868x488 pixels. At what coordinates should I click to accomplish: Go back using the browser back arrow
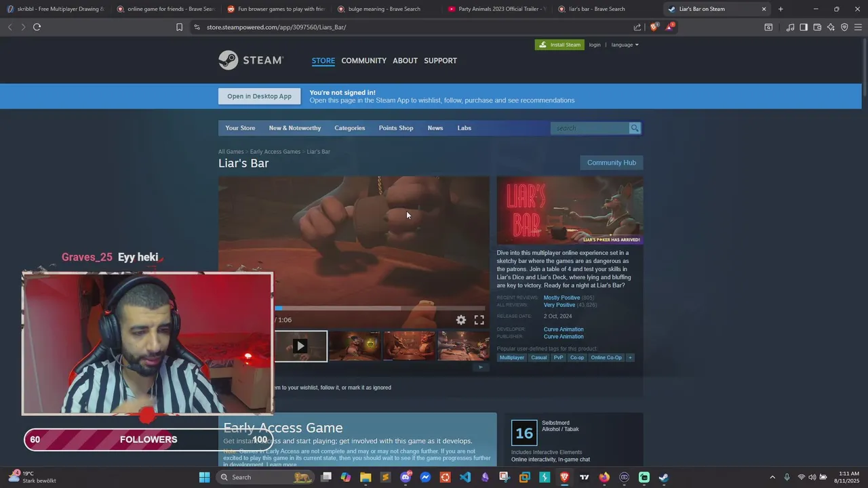click(x=9, y=27)
